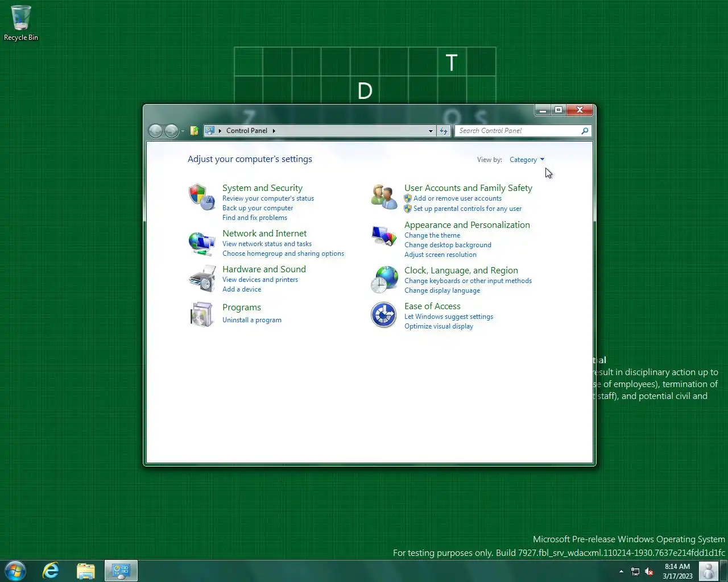Click Change desktop background
Image resolution: width=728 pixels, height=582 pixels.
pos(448,245)
